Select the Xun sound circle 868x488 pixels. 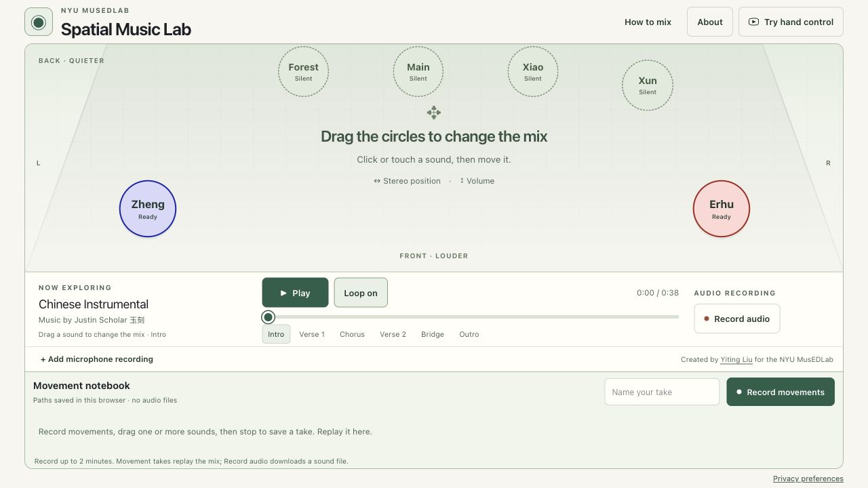pos(648,85)
